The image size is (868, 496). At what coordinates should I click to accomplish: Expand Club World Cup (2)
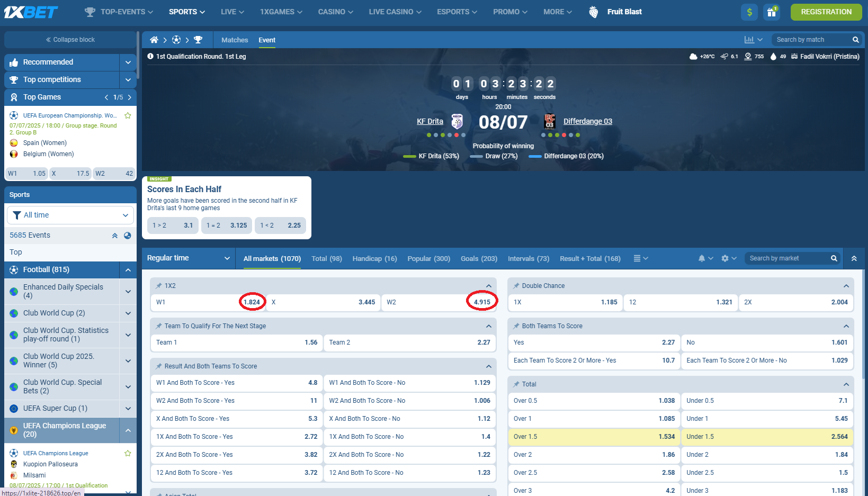[128, 313]
